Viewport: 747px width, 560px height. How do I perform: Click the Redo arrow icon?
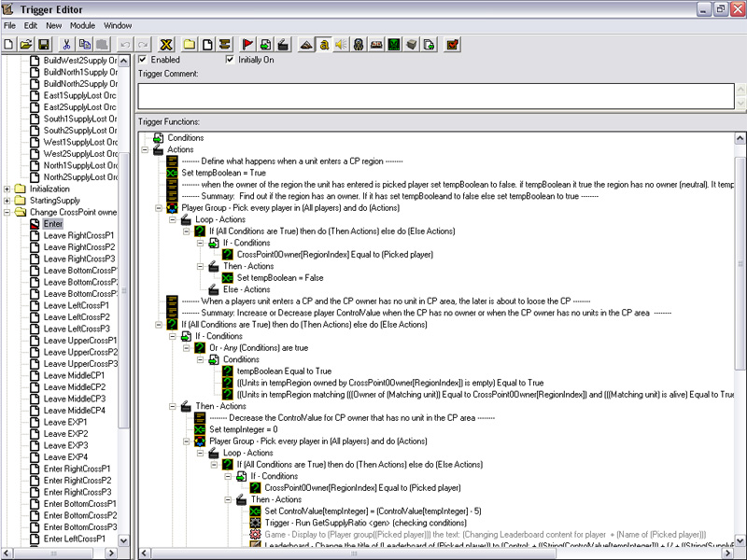[x=143, y=45]
